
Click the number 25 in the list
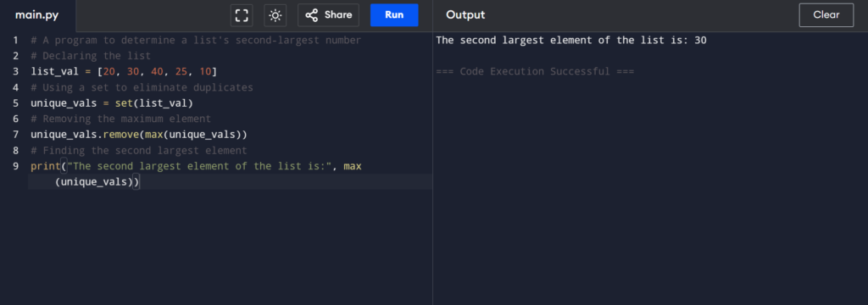click(x=181, y=71)
